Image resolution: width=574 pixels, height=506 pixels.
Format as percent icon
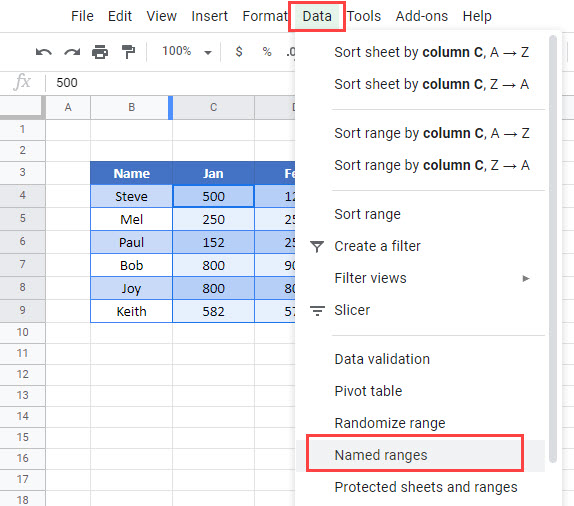click(x=267, y=52)
